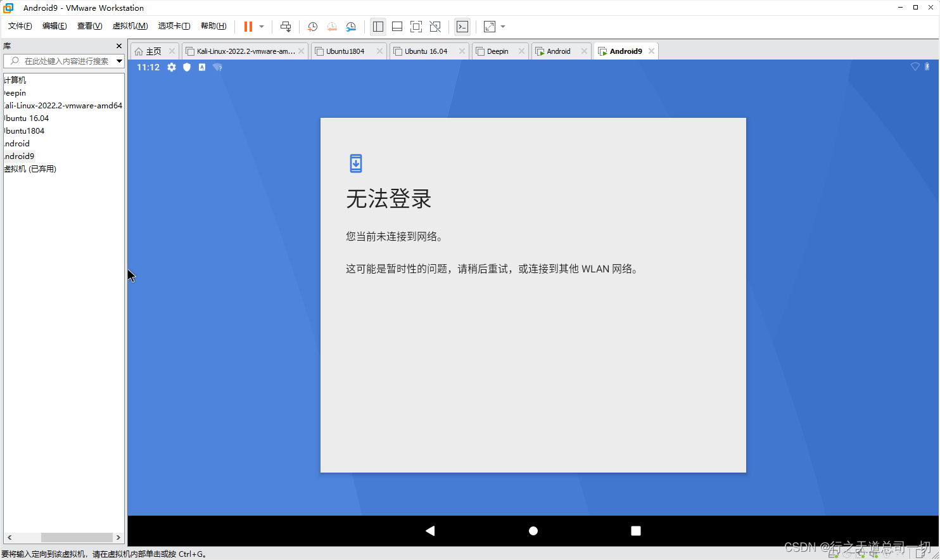Click the library horizontal scrollbar thumb

pyautogui.click(x=77, y=537)
